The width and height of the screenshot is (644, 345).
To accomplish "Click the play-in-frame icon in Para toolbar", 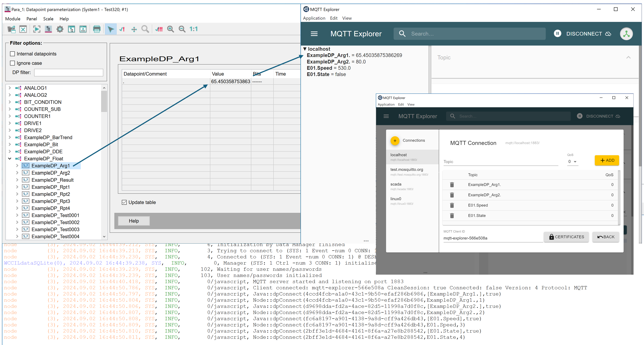I will (37, 29).
